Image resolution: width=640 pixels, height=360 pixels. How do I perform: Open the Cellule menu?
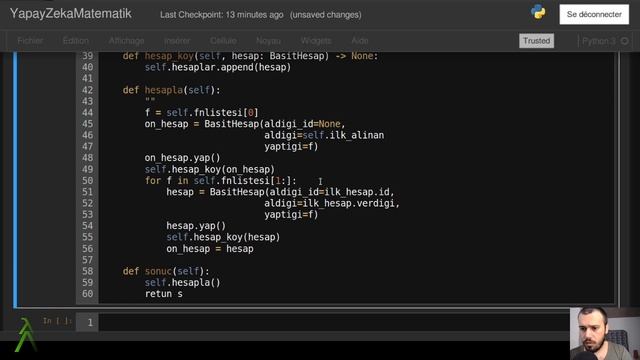click(223, 41)
